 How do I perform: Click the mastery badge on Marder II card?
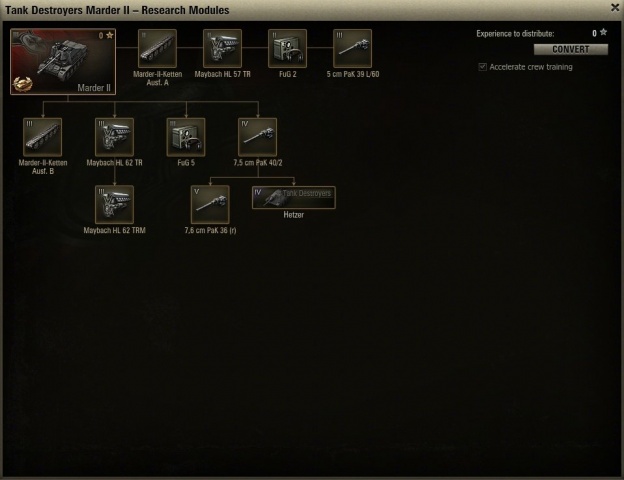(x=22, y=84)
